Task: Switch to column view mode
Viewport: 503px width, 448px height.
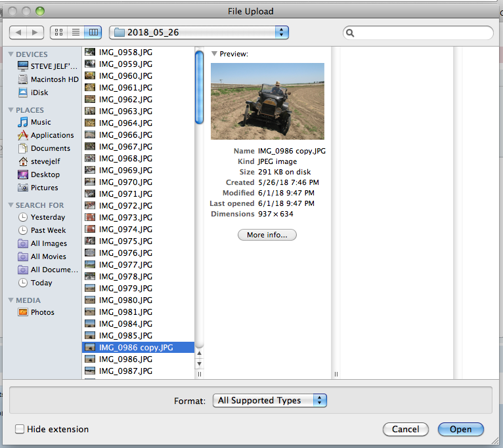Action: pos(93,32)
